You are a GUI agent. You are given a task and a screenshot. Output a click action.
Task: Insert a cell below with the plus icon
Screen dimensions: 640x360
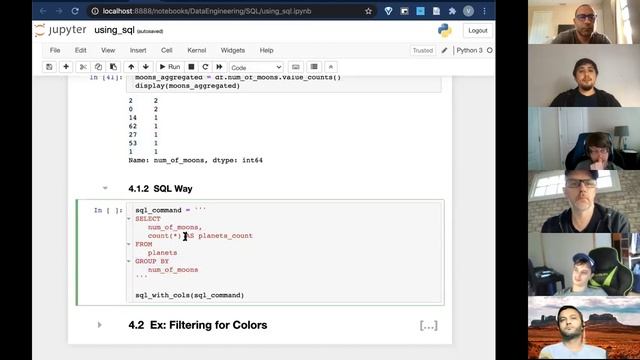pyautogui.click(x=66, y=67)
